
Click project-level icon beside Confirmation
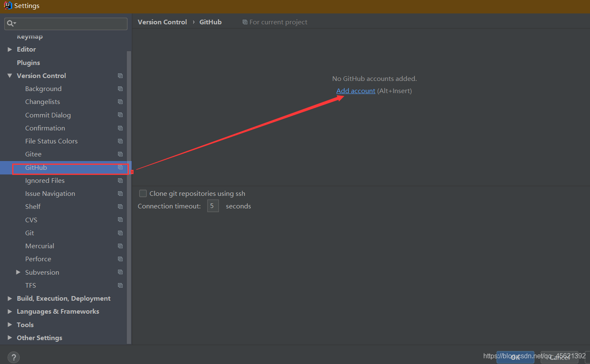[x=120, y=128]
